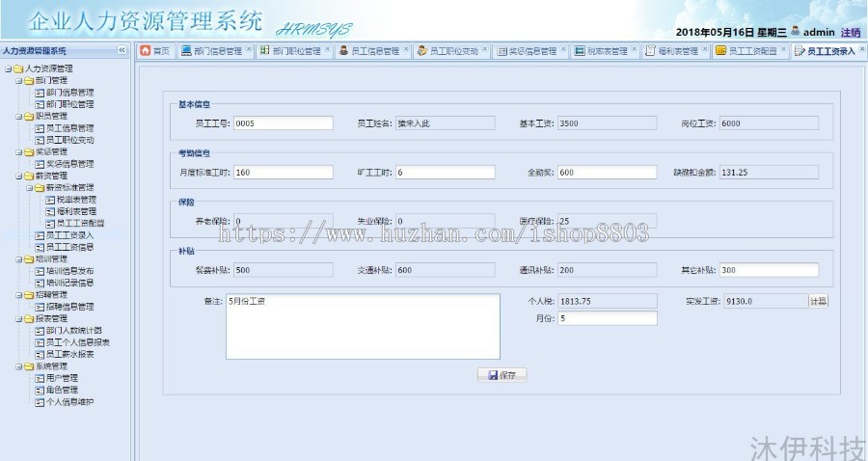Collapse the 部门管理 tree node
The height and width of the screenshot is (461, 868).
coord(18,81)
